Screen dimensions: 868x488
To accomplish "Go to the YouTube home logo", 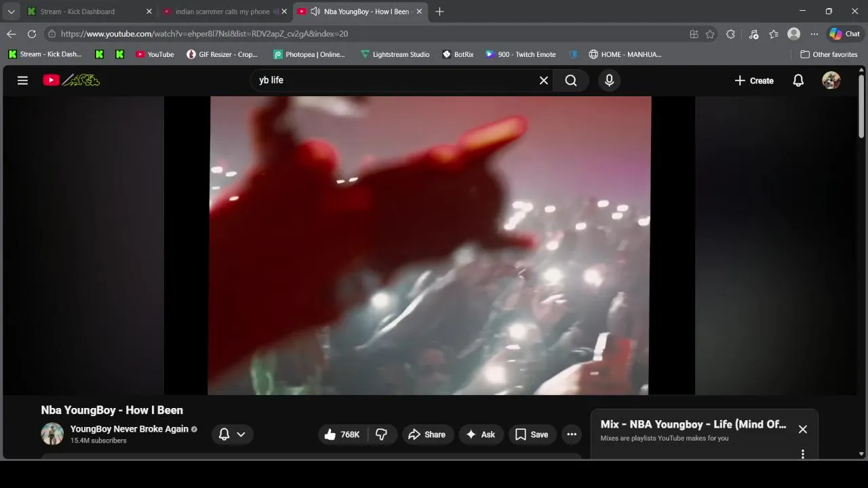I will [71, 80].
